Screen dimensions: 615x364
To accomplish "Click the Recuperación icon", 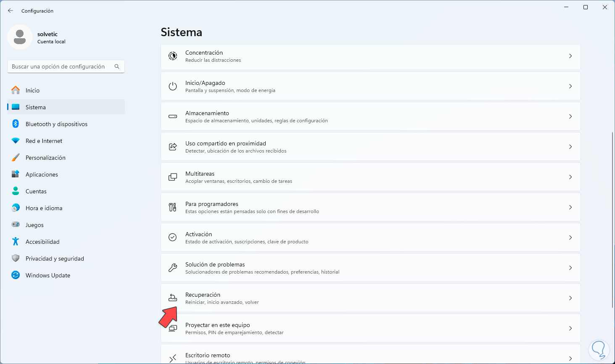I will pos(173,298).
